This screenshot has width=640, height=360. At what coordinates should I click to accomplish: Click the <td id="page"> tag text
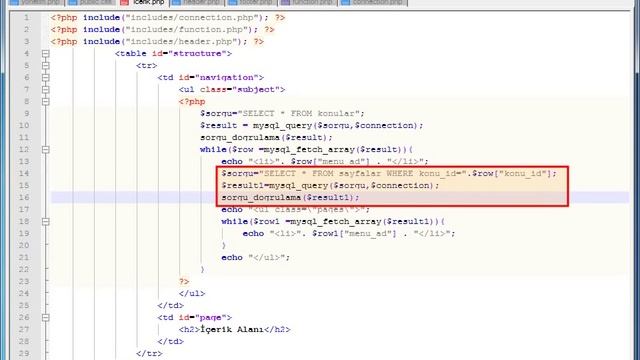(x=195, y=318)
